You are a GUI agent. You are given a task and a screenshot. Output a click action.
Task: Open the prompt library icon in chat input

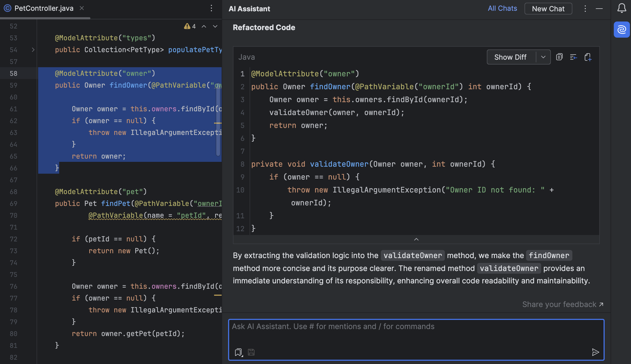(238, 352)
